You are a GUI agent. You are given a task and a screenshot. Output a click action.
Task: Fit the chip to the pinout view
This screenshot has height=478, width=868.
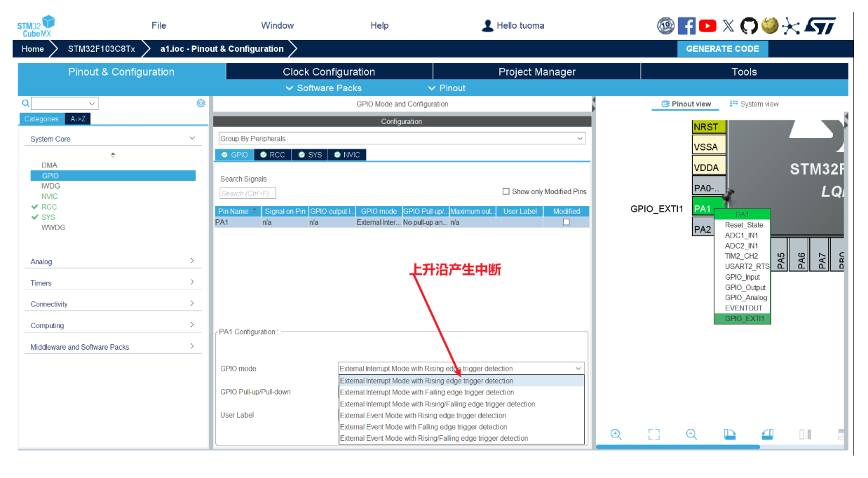653,435
